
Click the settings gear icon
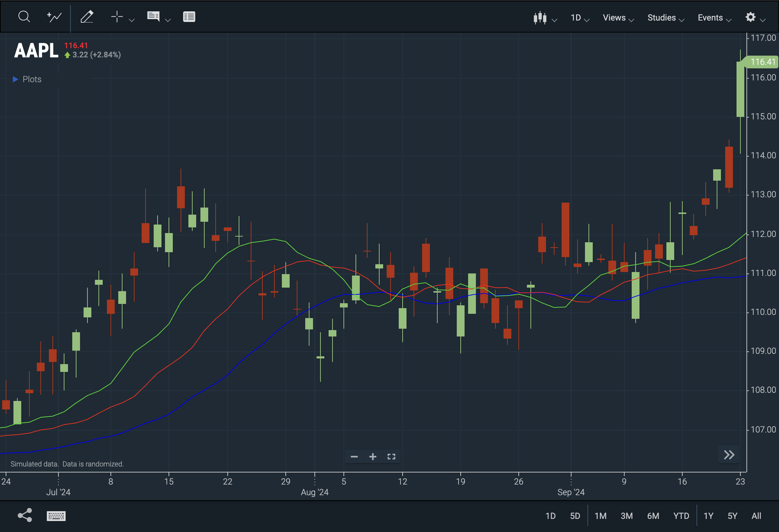pyautogui.click(x=751, y=17)
